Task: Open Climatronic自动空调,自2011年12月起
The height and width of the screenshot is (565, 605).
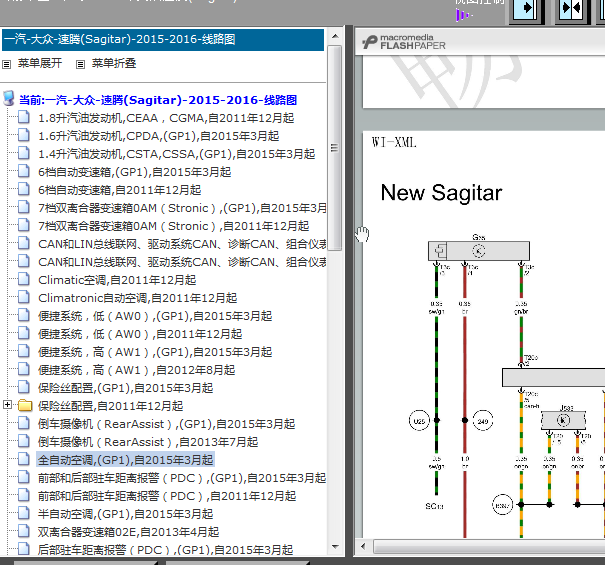Action: pos(137,298)
